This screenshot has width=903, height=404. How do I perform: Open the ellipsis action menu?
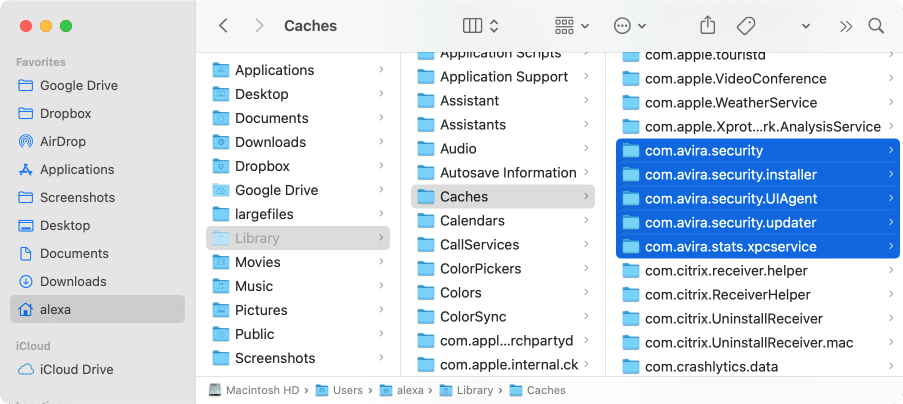pyautogui.click(x=629, y=26)
